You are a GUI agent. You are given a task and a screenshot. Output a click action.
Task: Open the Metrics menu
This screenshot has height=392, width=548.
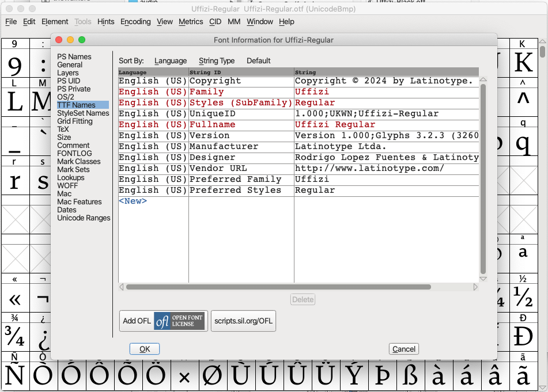(x=191, y=22)
